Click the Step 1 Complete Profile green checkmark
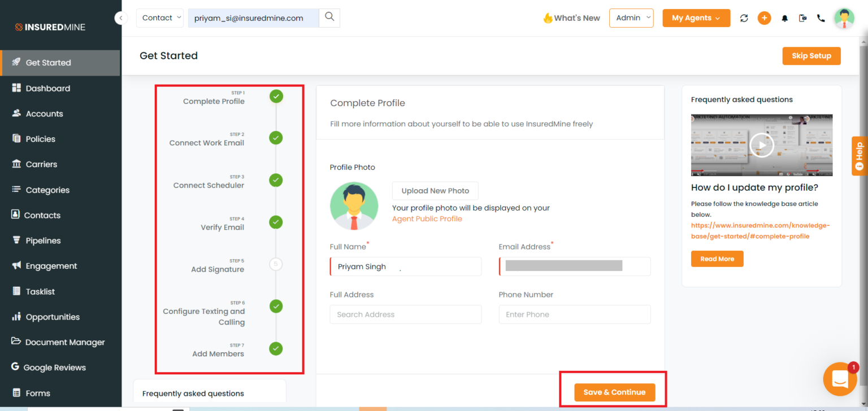Image resolution: width=868 pixels, height=411 pixels. [x=276, y=96]
